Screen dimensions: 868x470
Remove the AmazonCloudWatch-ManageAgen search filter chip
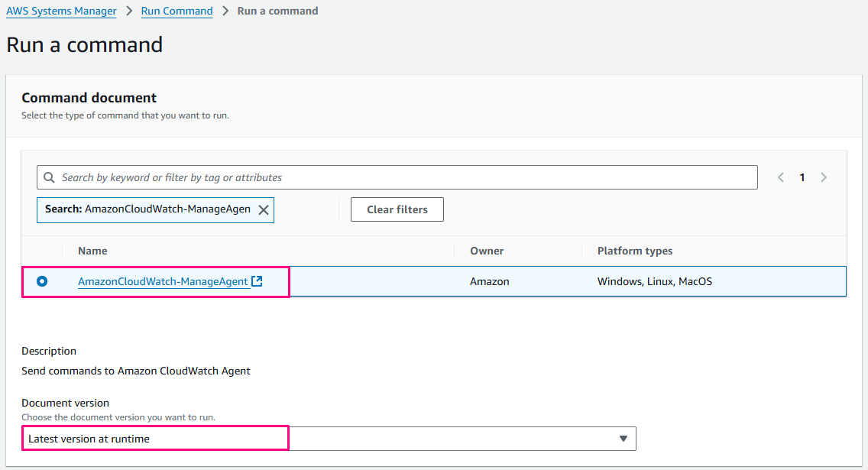coord(264,210)
